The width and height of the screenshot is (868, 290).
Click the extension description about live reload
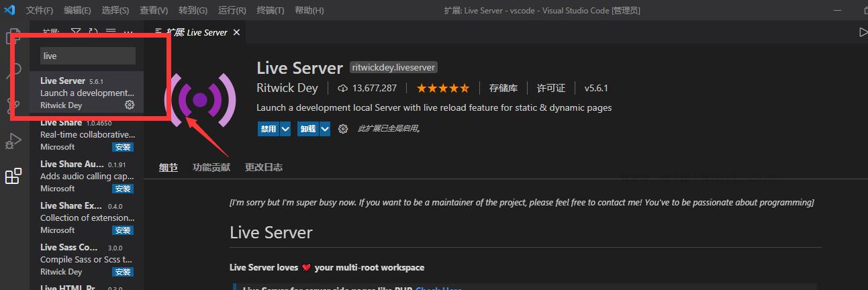(x=434, y=107)
